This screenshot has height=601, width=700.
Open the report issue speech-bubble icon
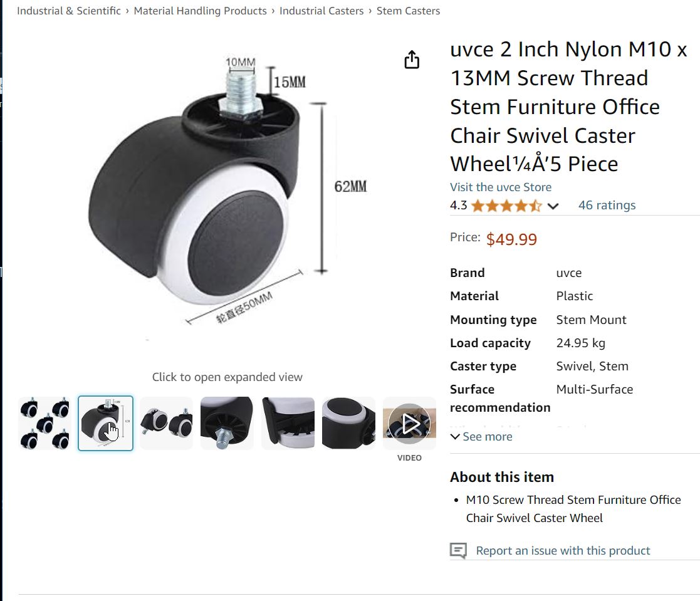[458, 551]
